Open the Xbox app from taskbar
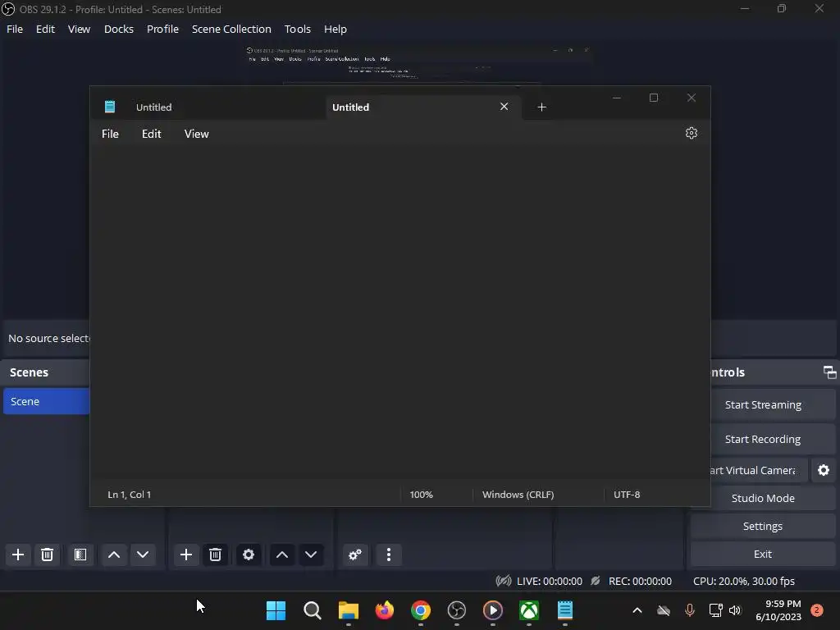The width and height of the screenshot is (840, 630). pos(529,610)
